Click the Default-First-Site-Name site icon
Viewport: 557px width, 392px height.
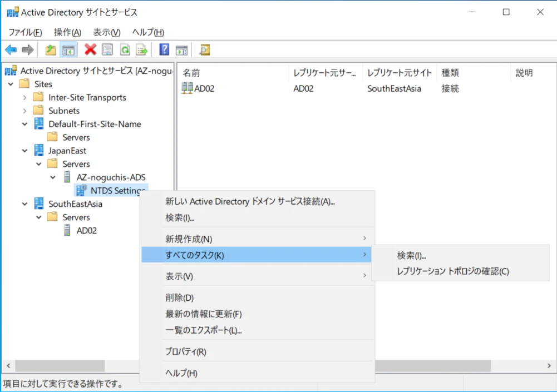point(39,123)
